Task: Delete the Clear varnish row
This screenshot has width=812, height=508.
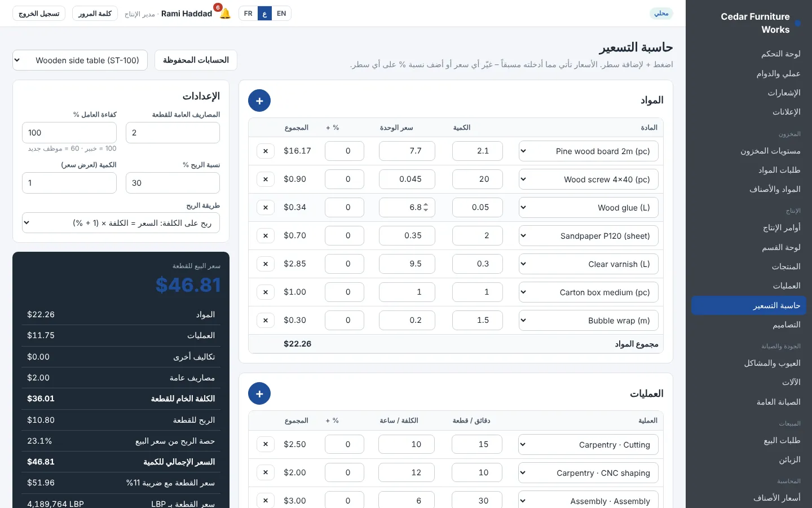Action: (x=266, y=264)
